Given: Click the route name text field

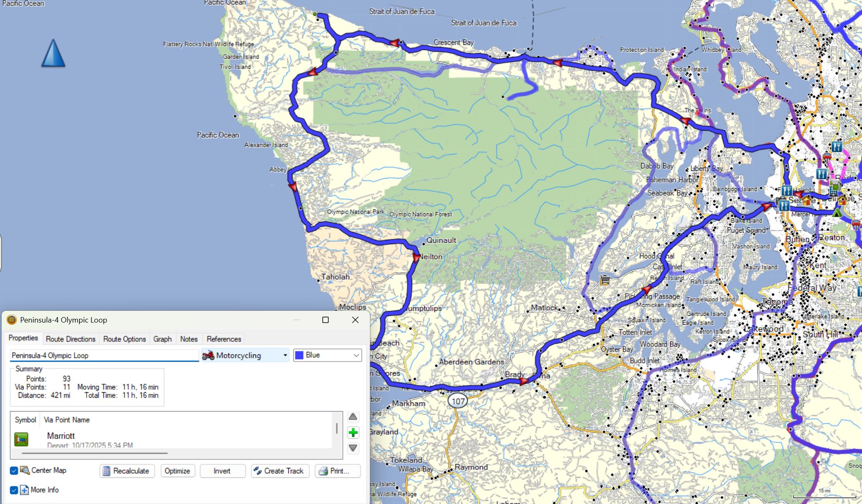Looking at the screenshot, I should [x=104, y=355].
